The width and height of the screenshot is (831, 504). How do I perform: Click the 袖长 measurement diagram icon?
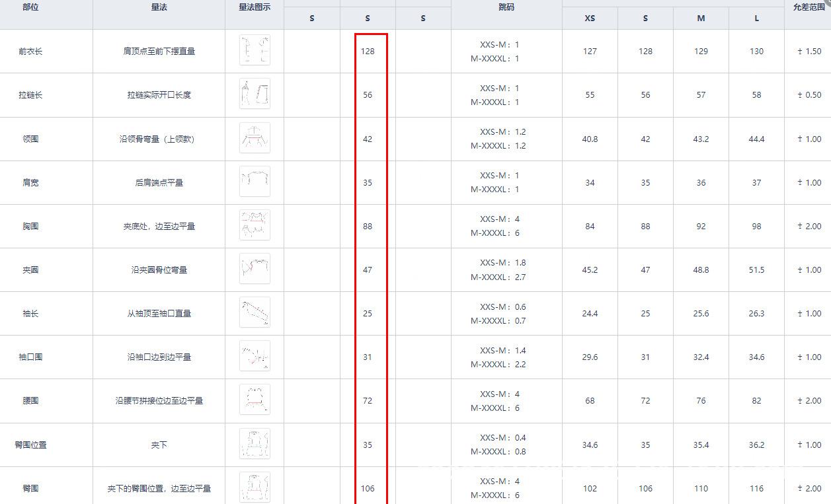click(255, 313)
